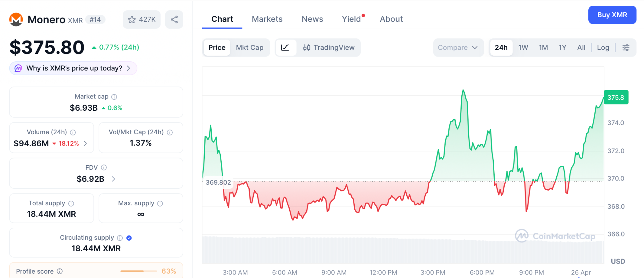Click the Monero logo icon
The image size is (644, 278).
pos(16,19)
